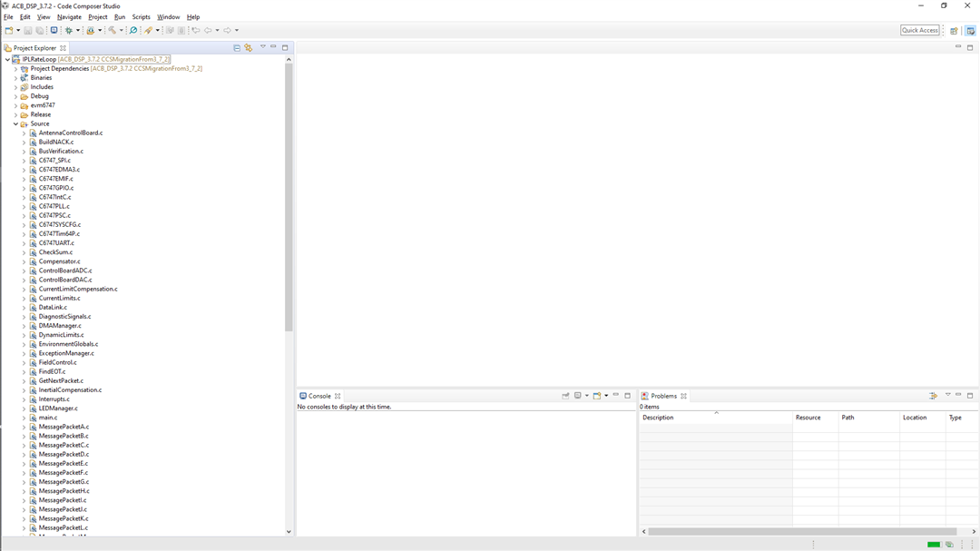
Task: Click the Project Explorer vertical scrollbar
Action: (x=289, y=196)
